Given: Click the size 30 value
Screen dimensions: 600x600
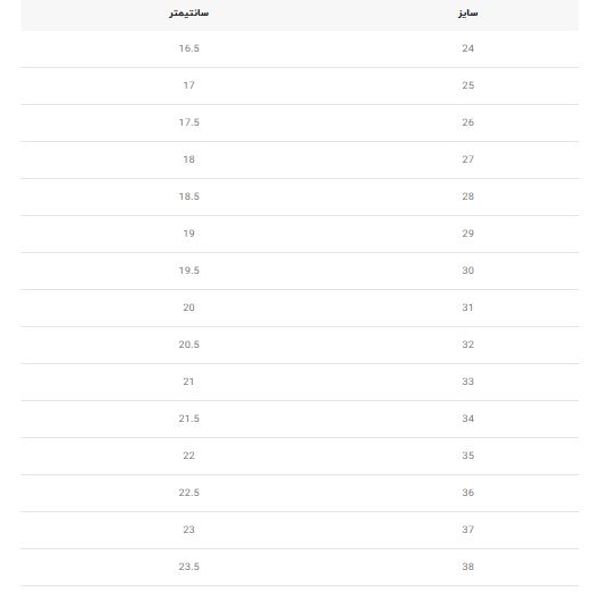Looking at the screenshot, I should point(468,271).
